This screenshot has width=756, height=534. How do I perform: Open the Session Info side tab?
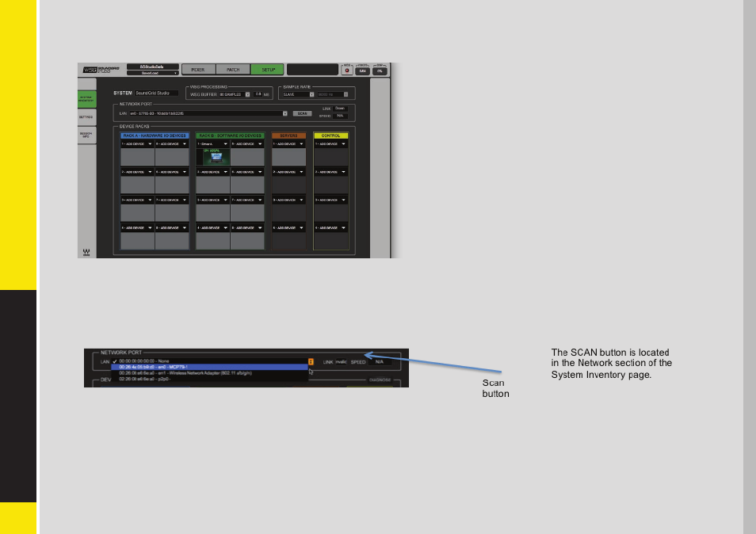tap(87, 135)
